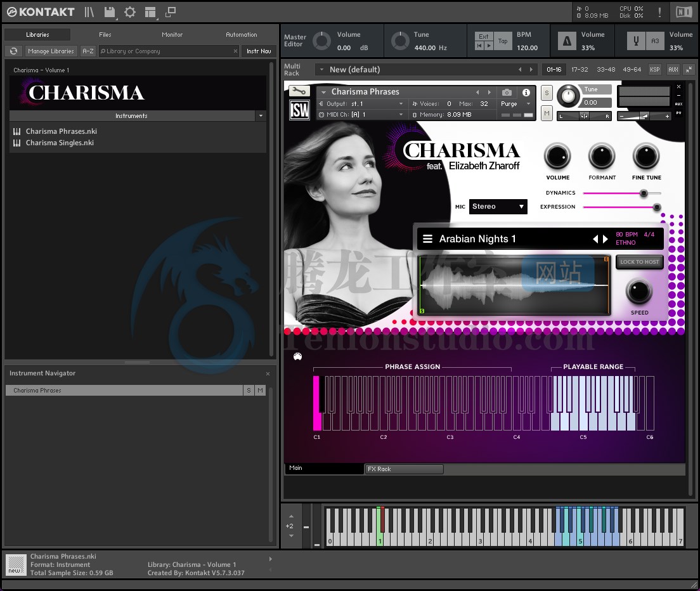
Task: Click the exclamation panic button
Action: [x=659, y=12]
